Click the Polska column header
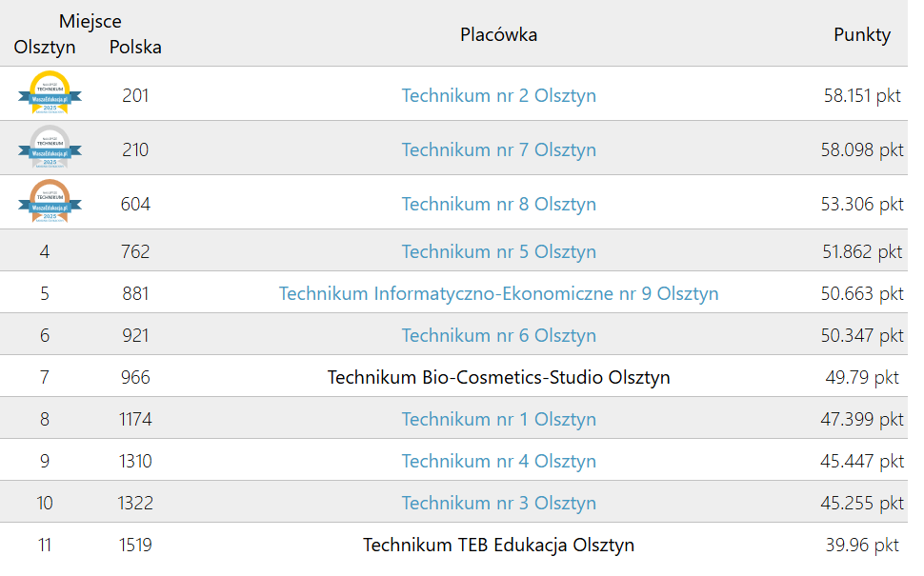The image size is (924, 576). (135, 47)
